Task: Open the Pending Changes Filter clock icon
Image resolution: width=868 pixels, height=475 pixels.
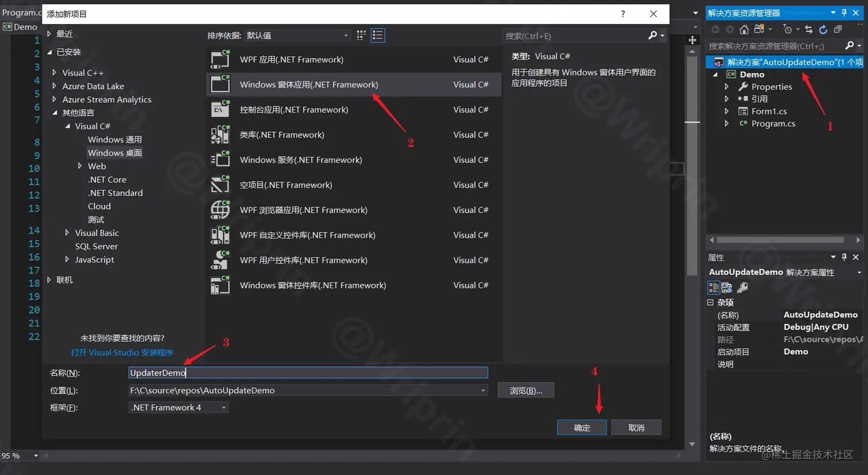Action: 788,29
